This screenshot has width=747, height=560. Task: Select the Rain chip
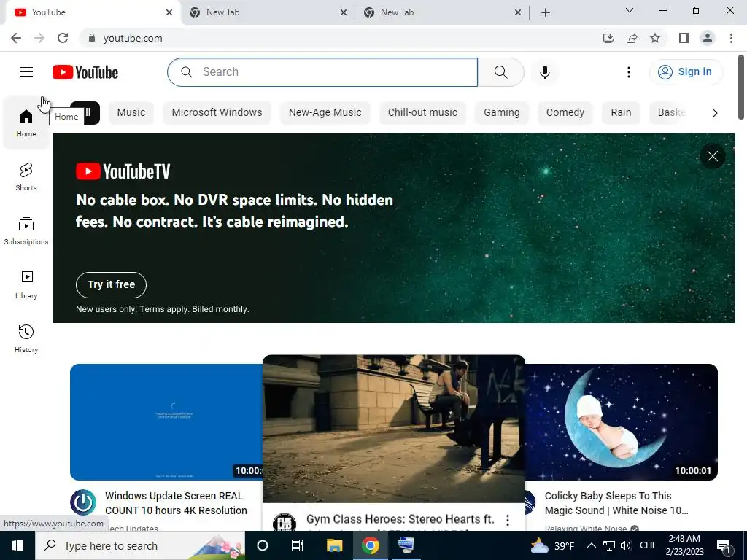[621, 112]
